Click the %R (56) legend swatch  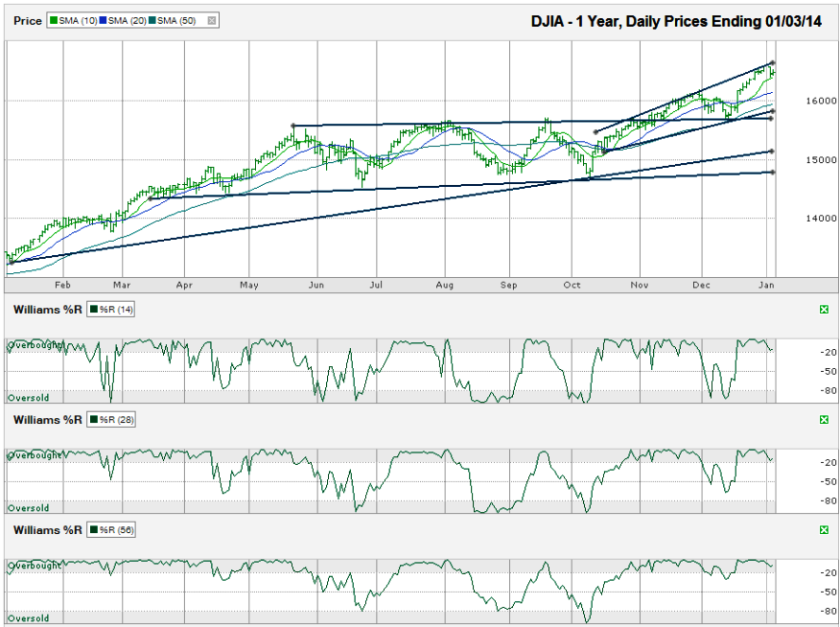(x=94, y=530)
